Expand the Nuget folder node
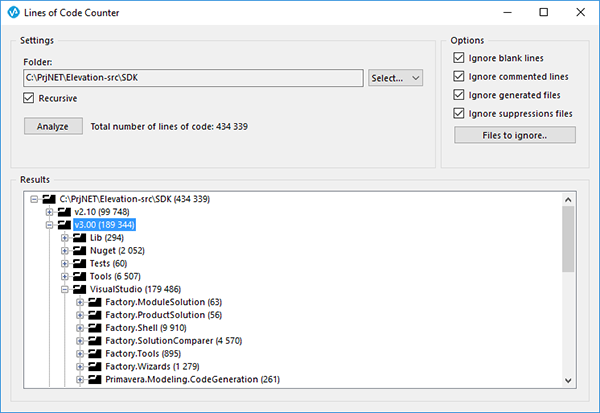This screenshot has height=413, width=600. pos(65,251)
